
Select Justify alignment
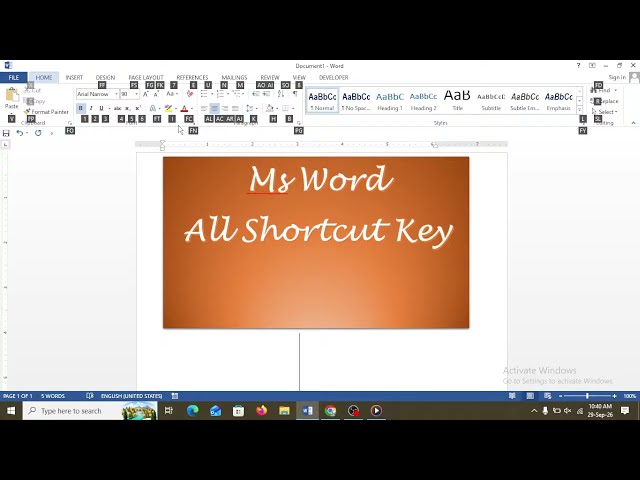point(235,108)
